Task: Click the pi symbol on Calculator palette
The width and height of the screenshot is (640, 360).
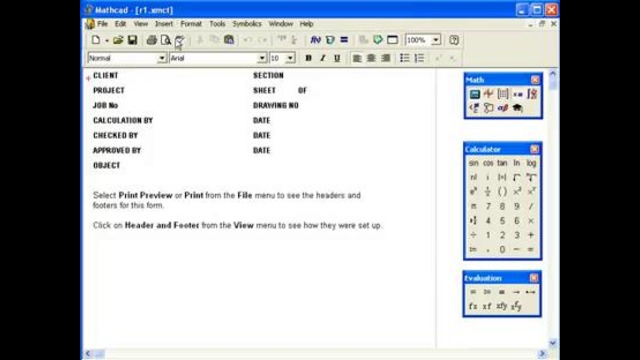Action: click(473, 207)
